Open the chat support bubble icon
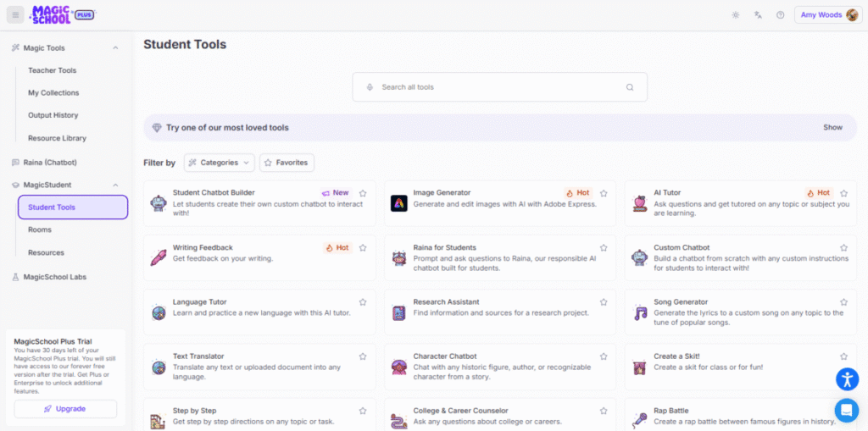The width and height of the screenshot is (868, 431). pos(846,410)
